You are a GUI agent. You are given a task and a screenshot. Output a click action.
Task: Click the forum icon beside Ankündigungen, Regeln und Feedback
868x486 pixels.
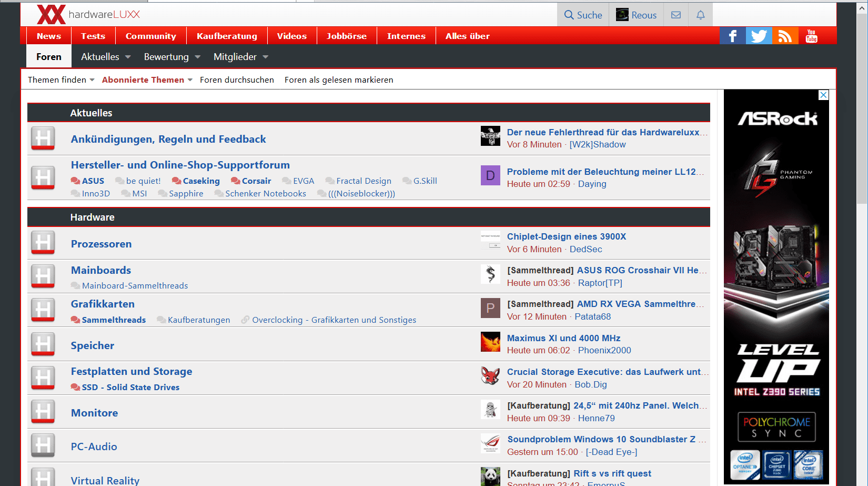pos(43,138)
